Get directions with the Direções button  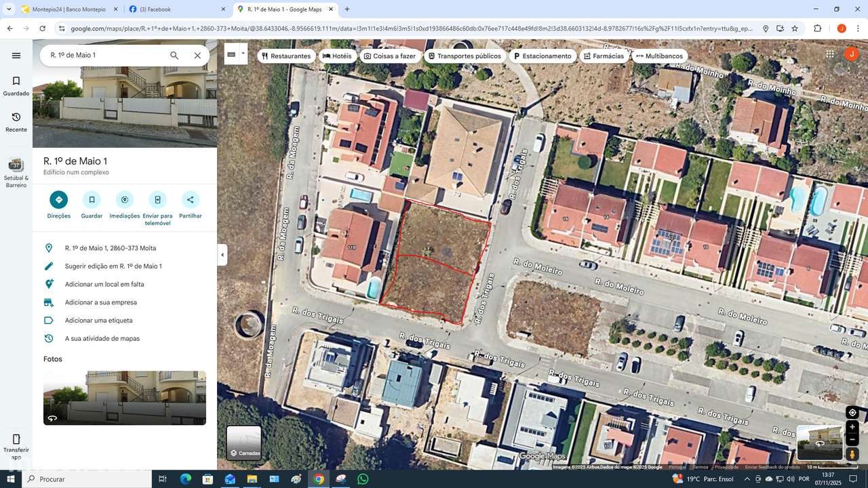(59, 205)
